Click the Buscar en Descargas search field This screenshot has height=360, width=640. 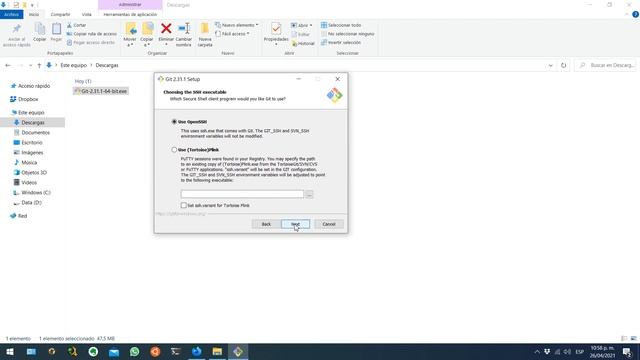(x=606, y=65)
